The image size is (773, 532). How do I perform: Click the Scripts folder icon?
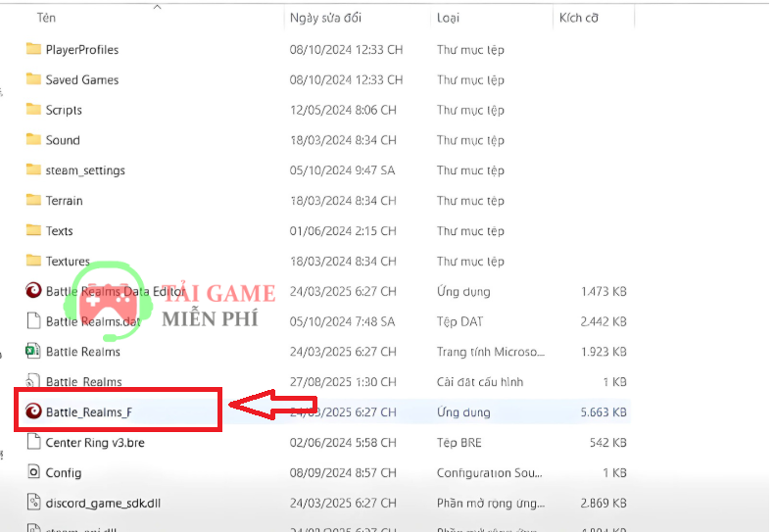(x=33, y=109)
